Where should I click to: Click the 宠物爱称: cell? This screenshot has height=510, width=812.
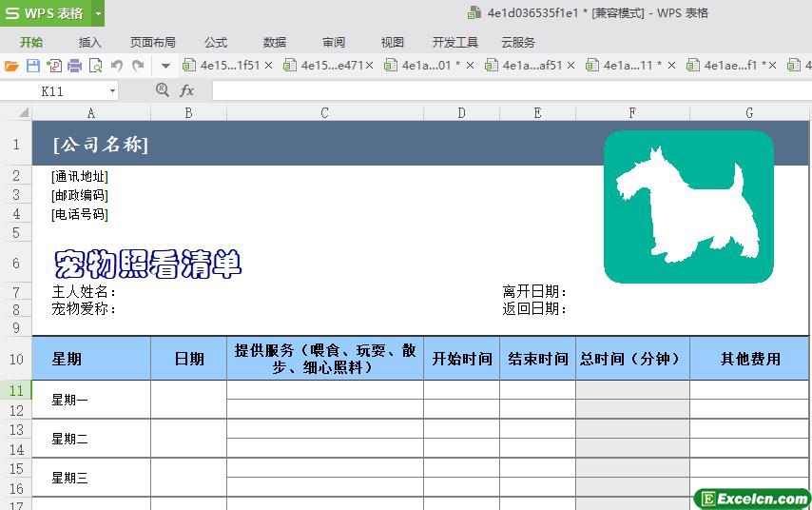pos(84,309)
